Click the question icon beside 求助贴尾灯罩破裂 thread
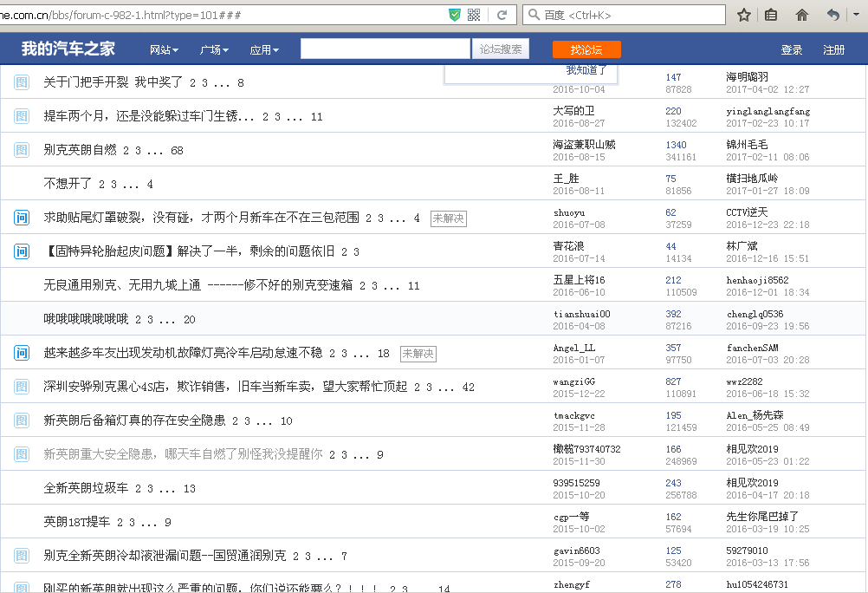Image resolution: width=868 pixels, height=593 pixels. (x=22, y=218)
